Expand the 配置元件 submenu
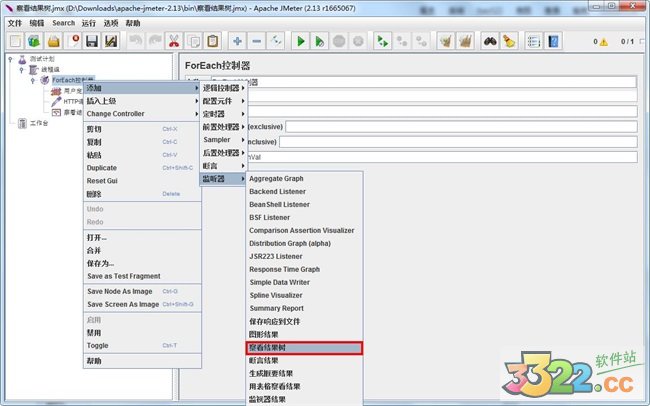The width and height of the screenshot is (650, 406). click(223, 101)
